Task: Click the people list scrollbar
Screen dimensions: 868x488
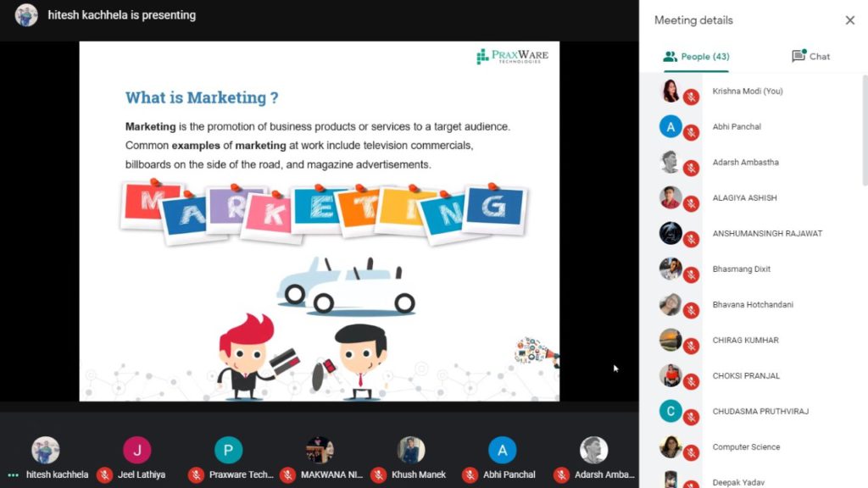Action: [x=865, y=131]
